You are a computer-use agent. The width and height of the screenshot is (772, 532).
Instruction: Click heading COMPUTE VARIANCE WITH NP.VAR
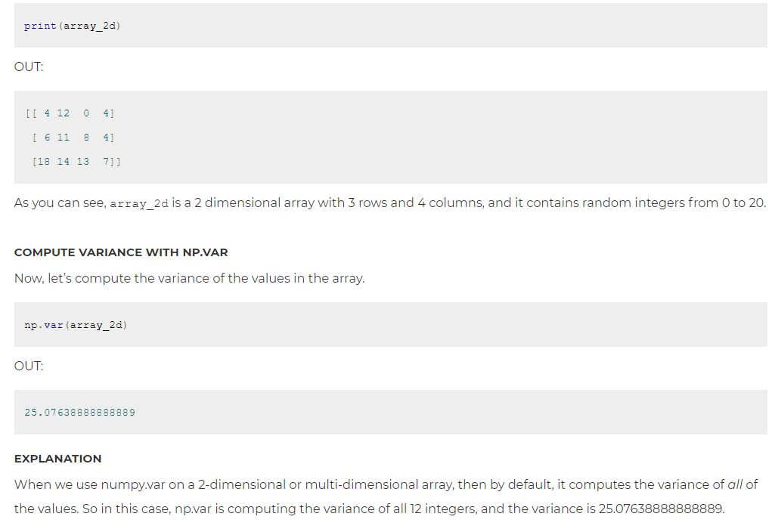tap(121, 252)
